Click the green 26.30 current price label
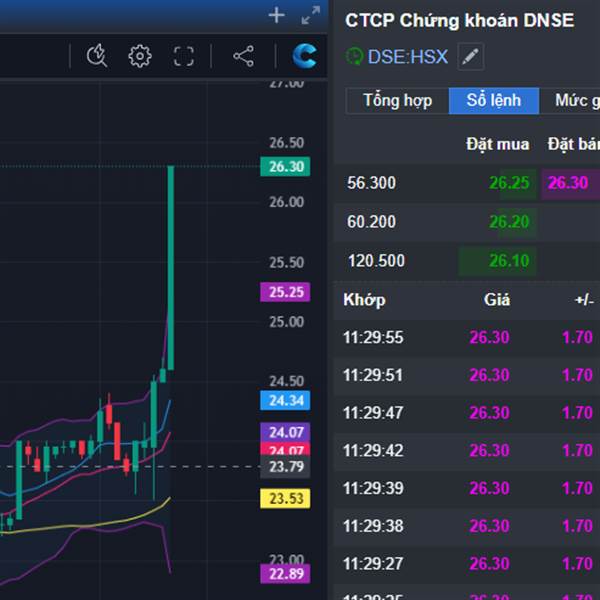 [285, 166]
